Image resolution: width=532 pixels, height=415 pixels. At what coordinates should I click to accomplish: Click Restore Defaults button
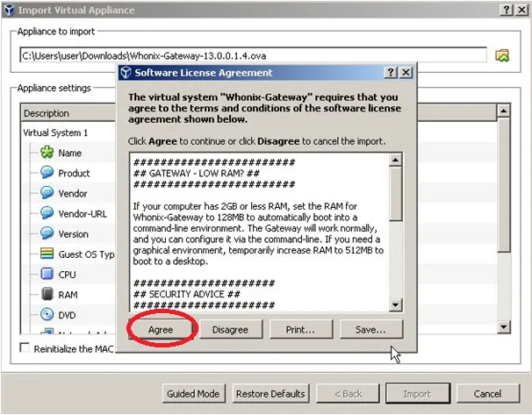tap(270, 394)
